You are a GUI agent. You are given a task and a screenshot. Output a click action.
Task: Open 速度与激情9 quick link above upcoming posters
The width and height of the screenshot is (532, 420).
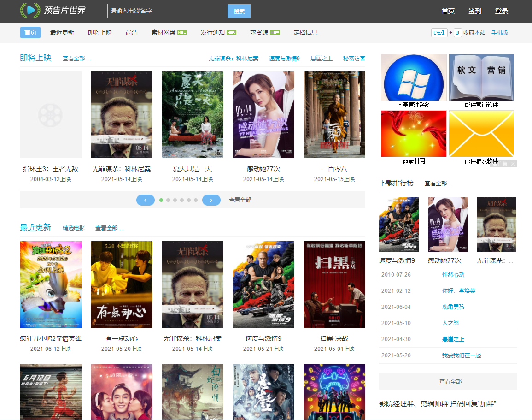284,59
